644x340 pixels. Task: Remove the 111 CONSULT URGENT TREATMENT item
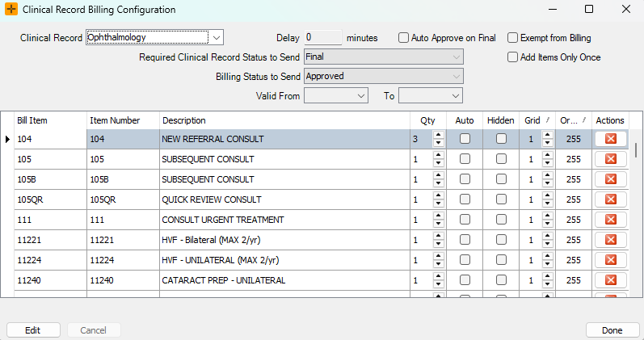pyautogui.click(x=611, y=220)
